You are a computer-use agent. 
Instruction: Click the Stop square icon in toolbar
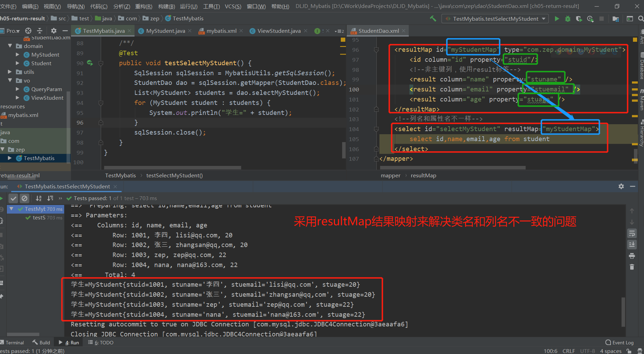click(x=602, y=19)
